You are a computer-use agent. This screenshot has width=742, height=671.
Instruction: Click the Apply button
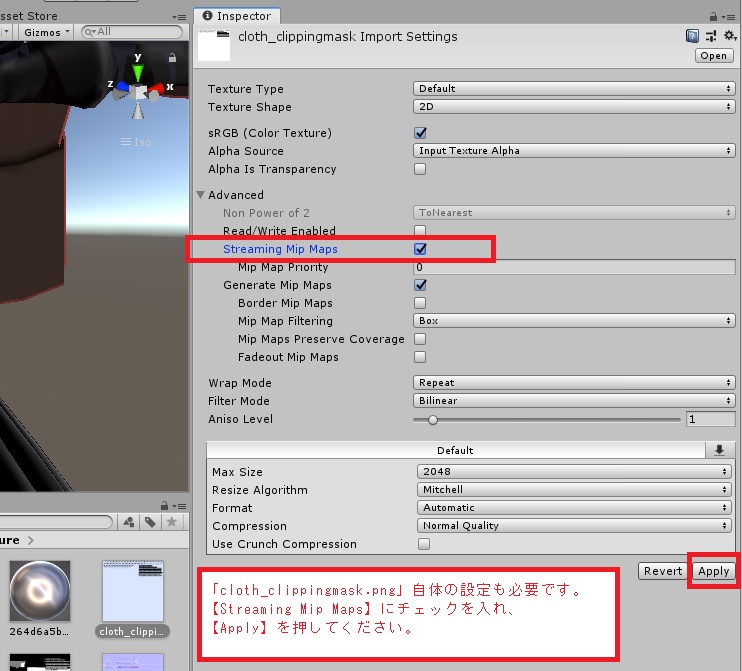714,571
